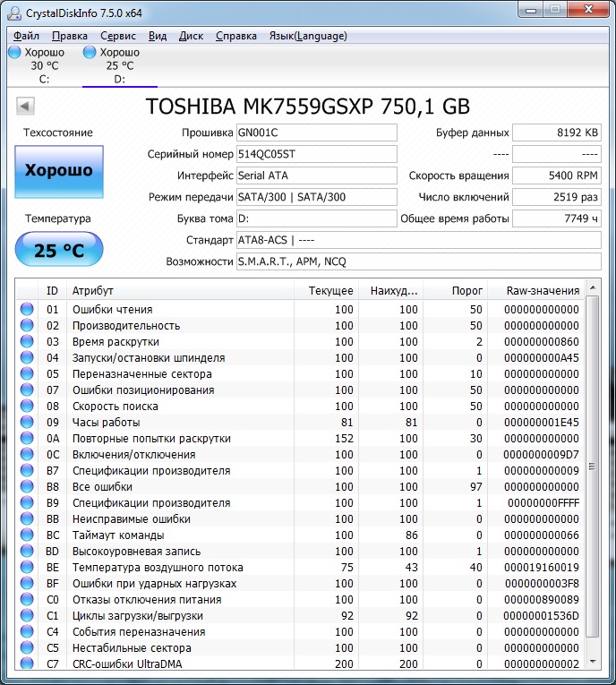Viewport: 616px width, 685px height.
Task: Open the Вид menu
Action: [158, 36]
